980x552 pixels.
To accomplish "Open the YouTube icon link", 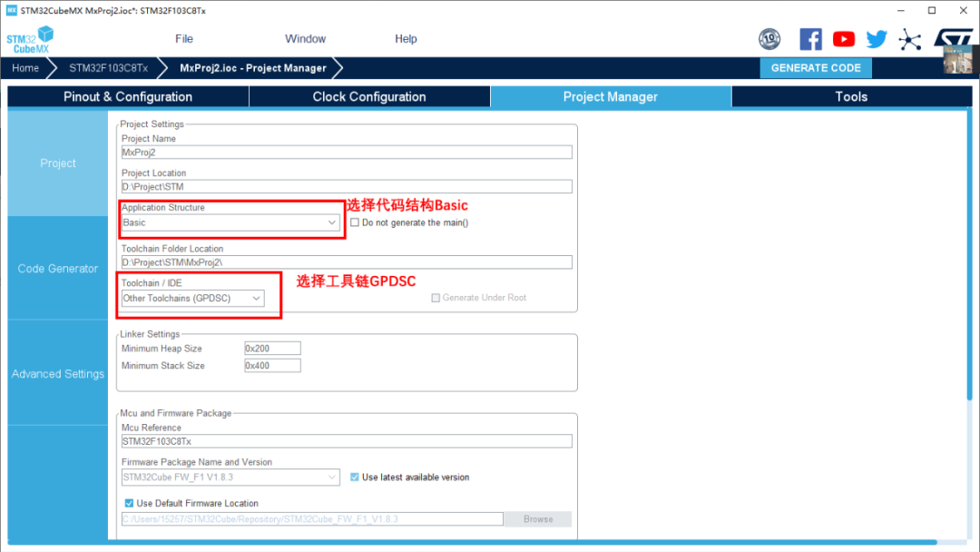I will (x=844, y=39).
